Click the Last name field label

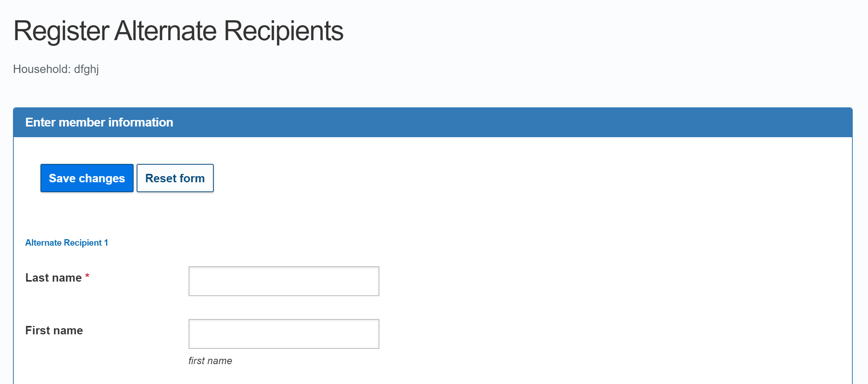coord(53,278)
